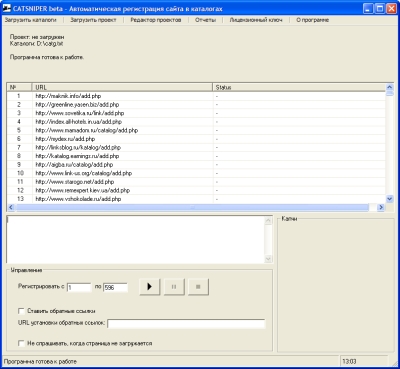400x369 pixels.
Task: Enable 'Ставить обратные ссылки' checkbox
Action: 21,311
